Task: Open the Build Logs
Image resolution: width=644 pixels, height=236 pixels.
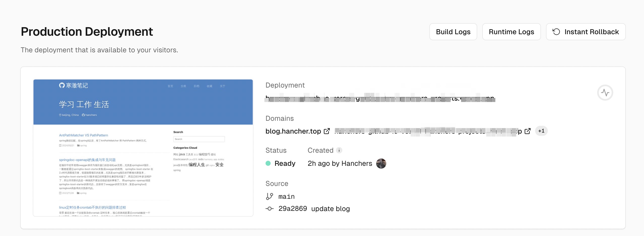Action: click(x=453, y=32)
